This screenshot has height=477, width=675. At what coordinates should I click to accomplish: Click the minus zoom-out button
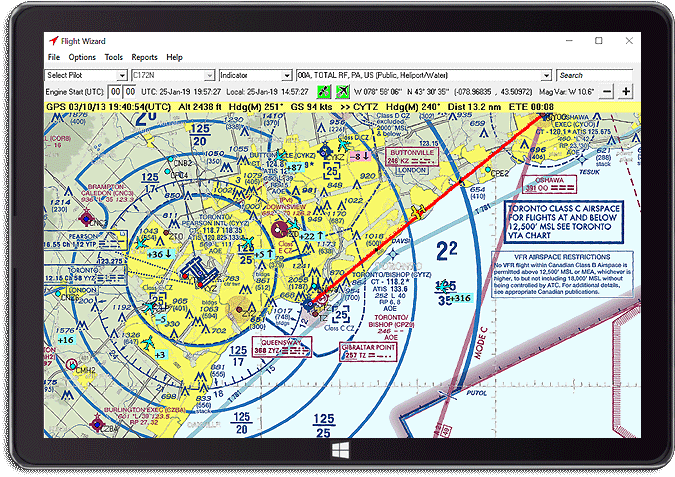click(606, 91)
